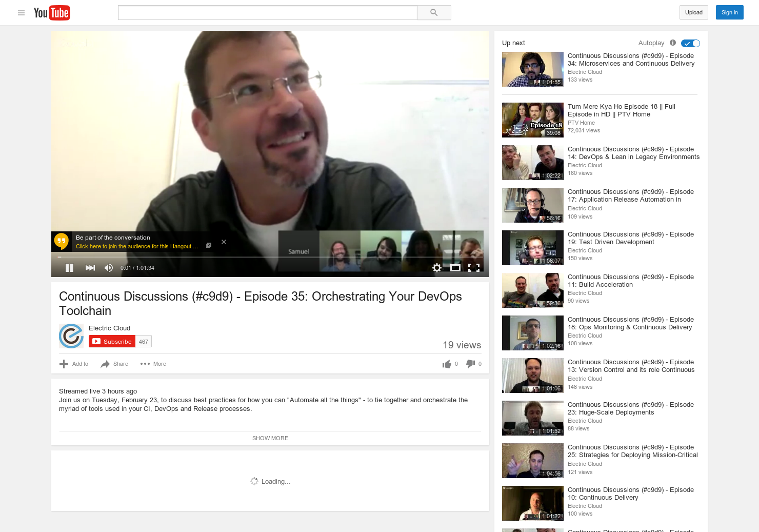Viewport: 759px width, 532px height.
Task: Skip to the next video
Action: click(90, 267)
